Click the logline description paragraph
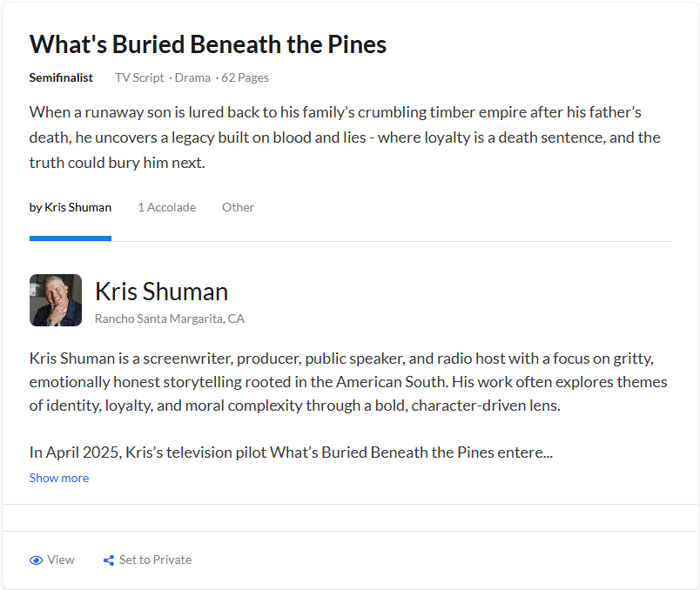The height and width of the screenshot is (590, 700). click(345, 137)
